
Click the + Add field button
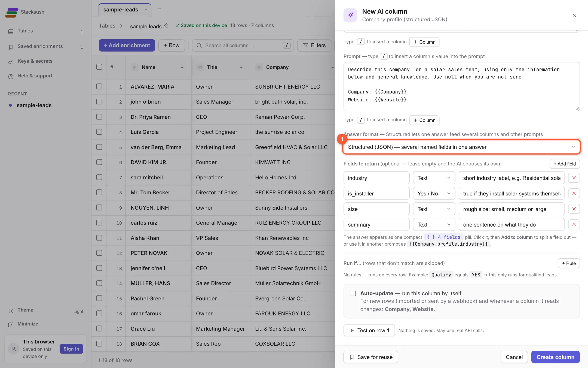click(x=565, y=164)
